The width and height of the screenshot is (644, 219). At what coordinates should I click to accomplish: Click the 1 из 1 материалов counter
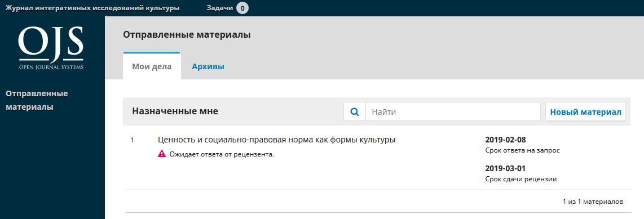[x=593, y=202]
